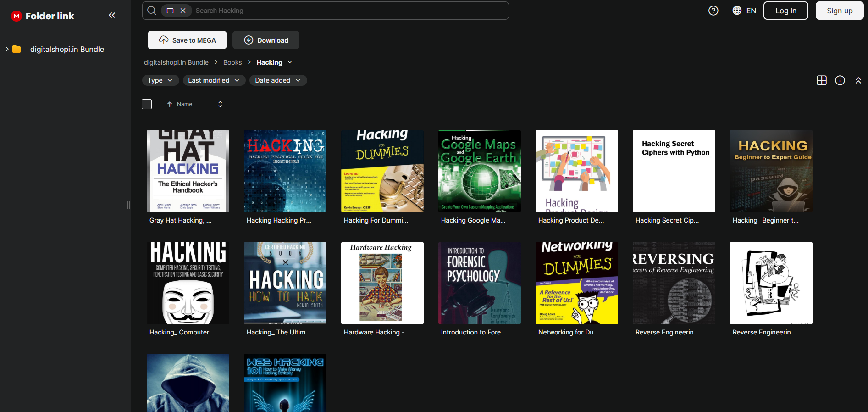This screenshot has width=868, height=412.
Task: Collapse header with double up-chevron icon
Action: [x=858, y=80]
